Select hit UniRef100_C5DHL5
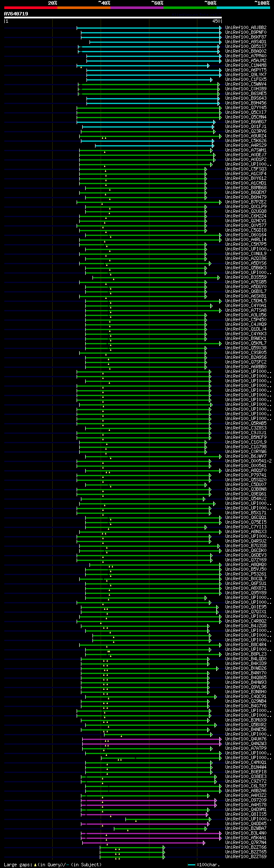Image resolution: width=274 pixels, height=868 pixels. [246, 301]
